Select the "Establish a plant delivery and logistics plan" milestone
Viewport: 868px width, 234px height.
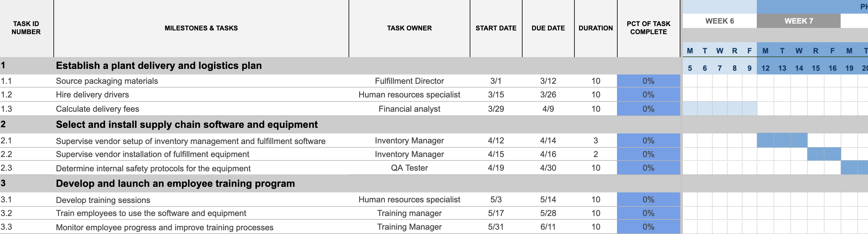pos(159,66)
